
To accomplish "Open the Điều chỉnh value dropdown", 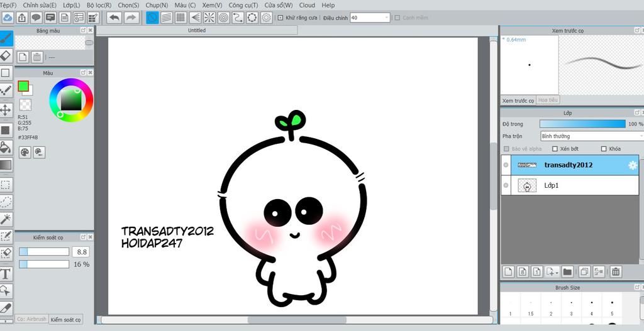I will tap(387, 18).
